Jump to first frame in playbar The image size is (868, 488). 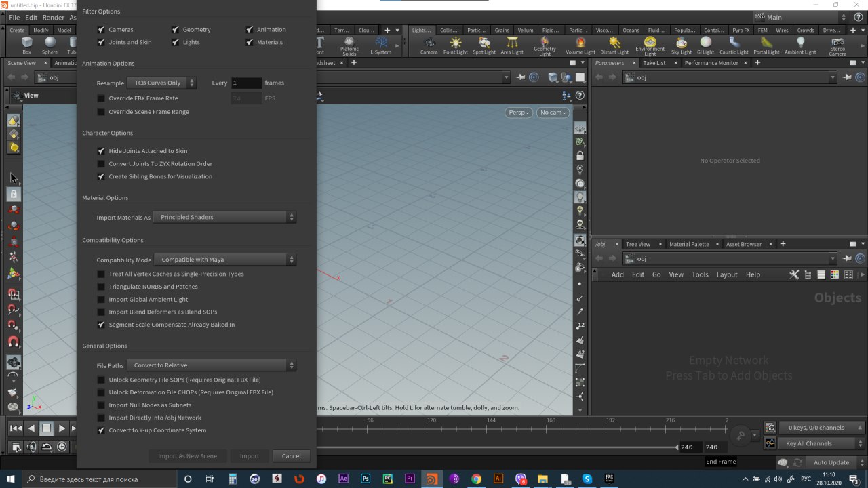pyautogui.click(x=15, y=428)
